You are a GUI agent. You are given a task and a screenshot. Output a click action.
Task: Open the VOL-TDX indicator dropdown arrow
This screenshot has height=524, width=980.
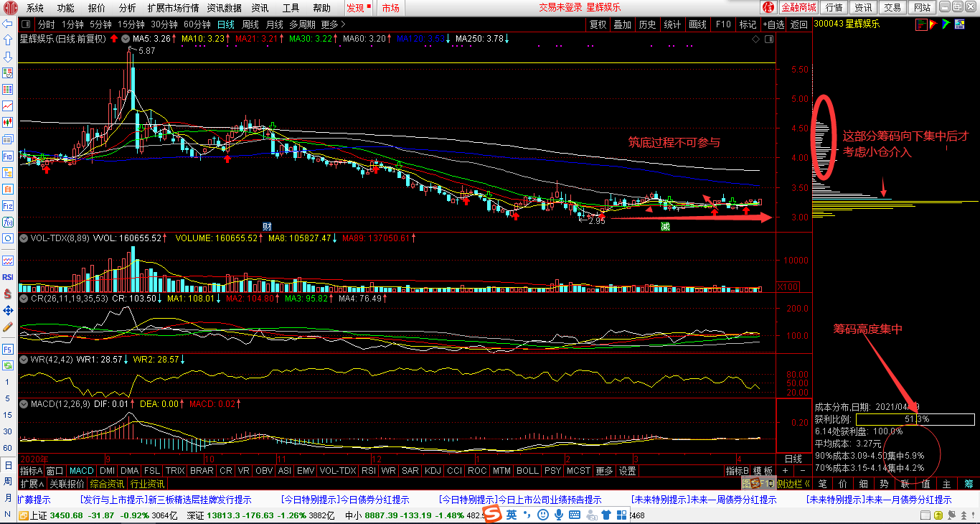coord(24,238)
